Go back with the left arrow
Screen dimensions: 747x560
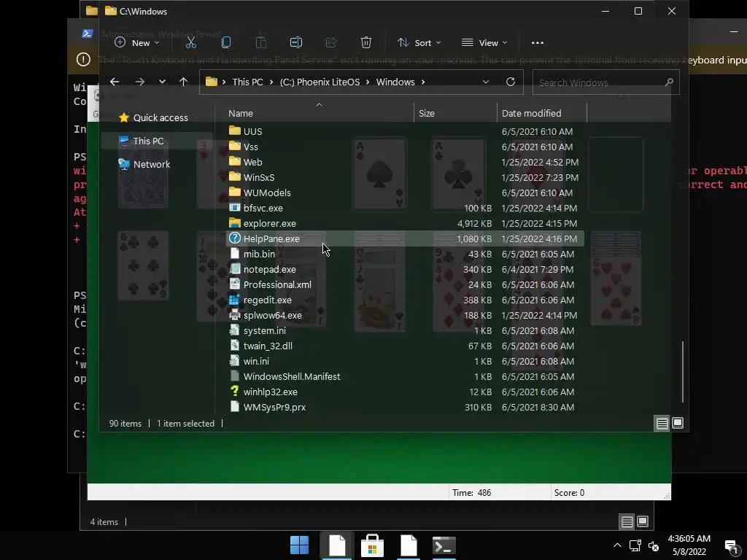pos(115,82)
